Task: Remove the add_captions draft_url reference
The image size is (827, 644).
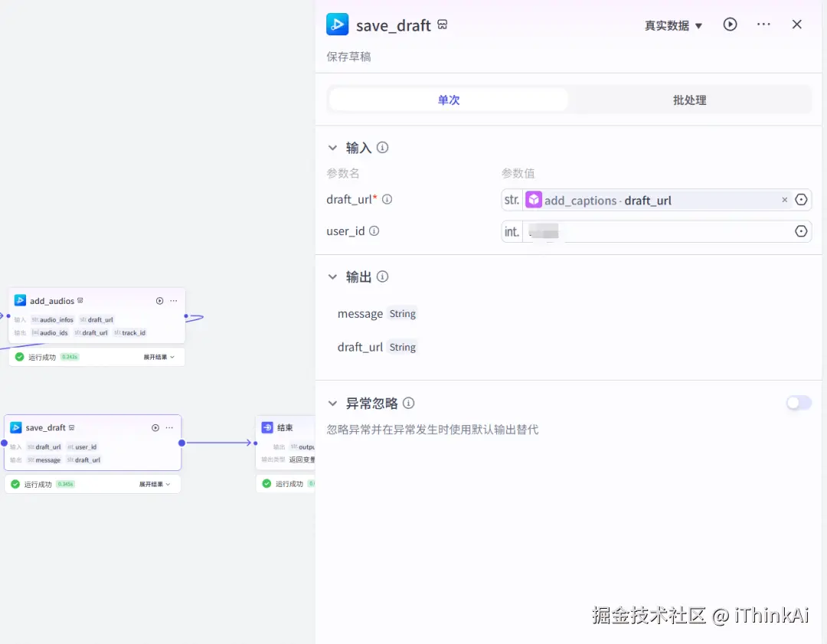Action: (784, 199)
